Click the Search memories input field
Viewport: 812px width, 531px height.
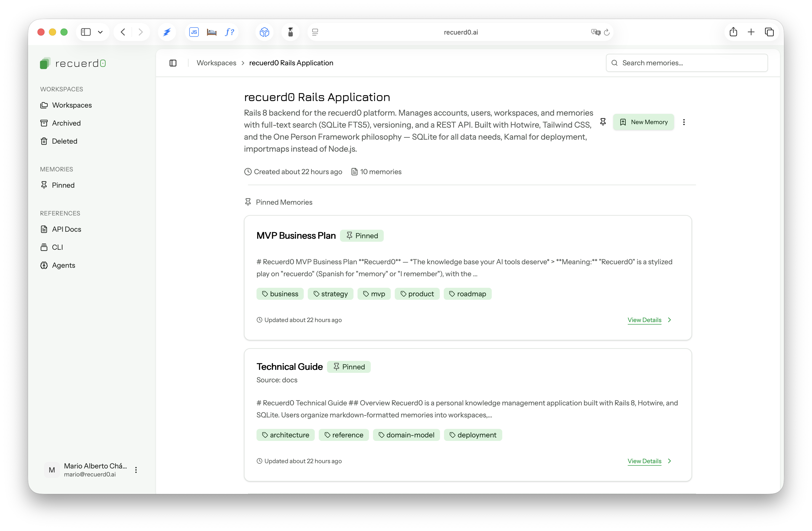pyautogui.click(x=686, y=63)
